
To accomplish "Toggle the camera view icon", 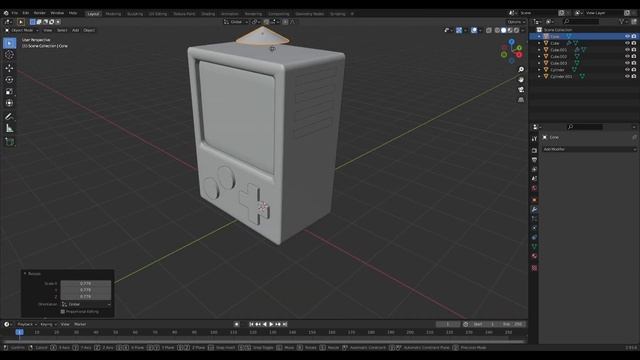I will click(x=521, y=89).
